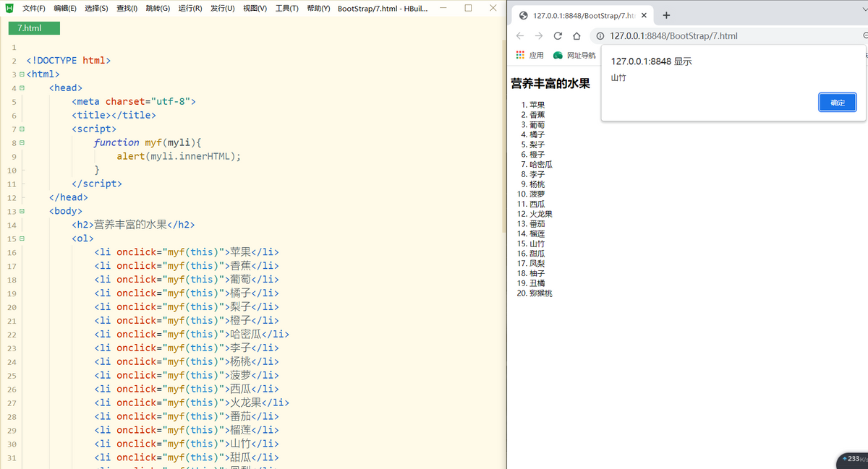Viewport: 868px width, 469px height.
Task: Click the code line containing 苹果 li
Action: point(187,252)
